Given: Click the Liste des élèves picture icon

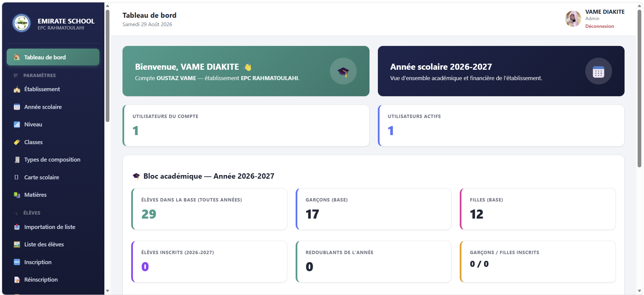Looking at the screenshot, I should coord(17,244).
